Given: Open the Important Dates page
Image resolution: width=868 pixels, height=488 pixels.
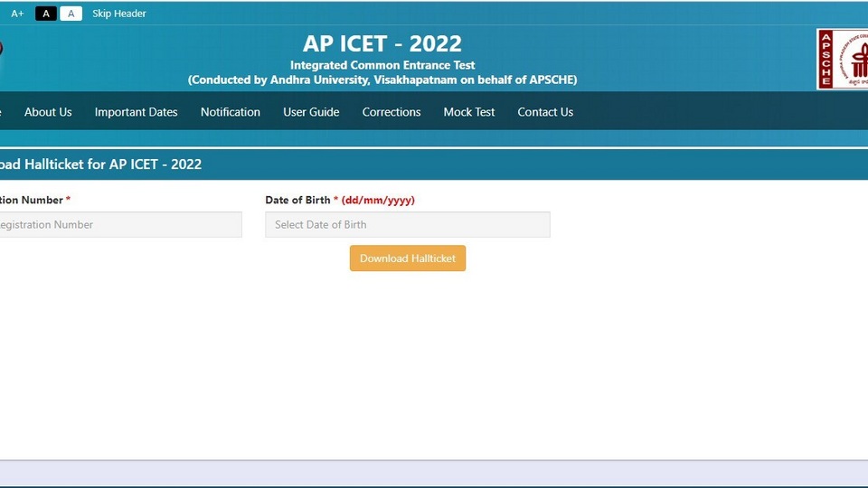Looking at the screenshot, I should [x=137, y=112].
